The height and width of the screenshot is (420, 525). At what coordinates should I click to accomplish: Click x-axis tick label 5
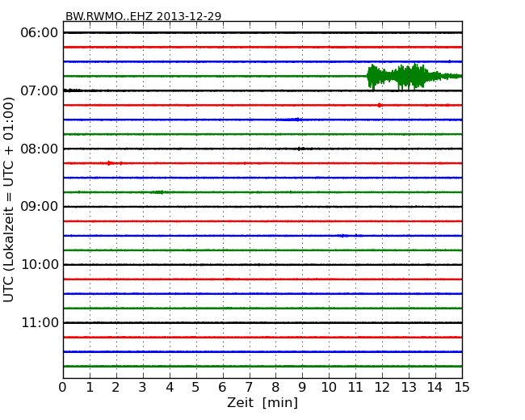pos(196,388)
